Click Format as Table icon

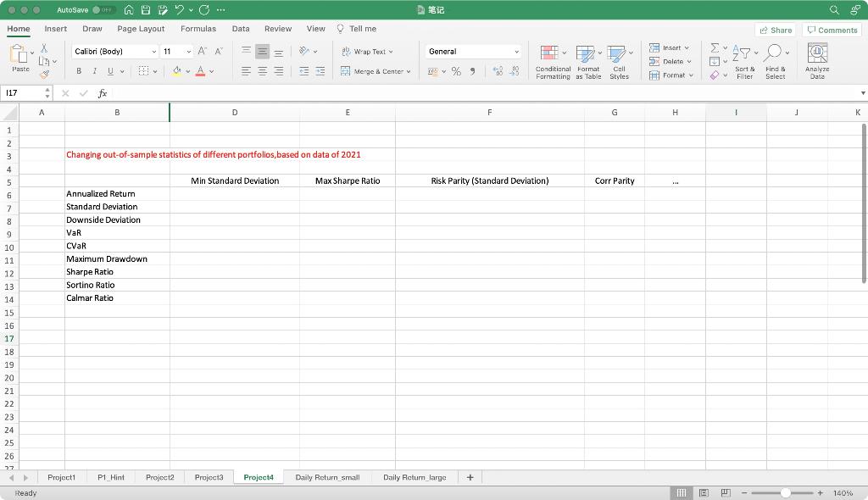coord(588,62)
